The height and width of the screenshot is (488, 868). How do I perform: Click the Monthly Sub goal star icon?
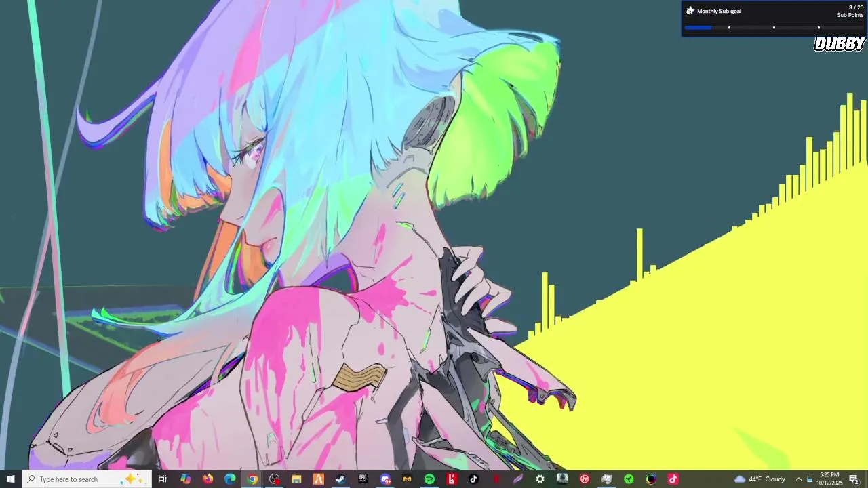(x=690, y=11)
